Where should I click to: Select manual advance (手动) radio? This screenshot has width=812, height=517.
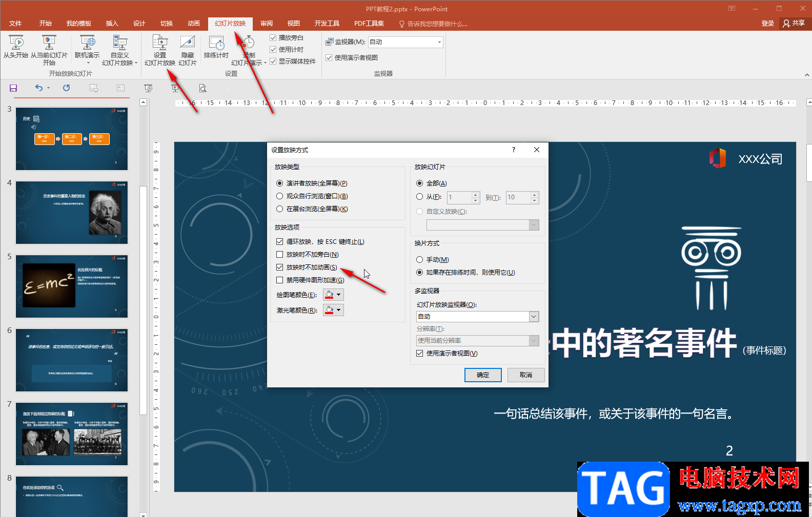pyautogui.click(x=419, y=259)
